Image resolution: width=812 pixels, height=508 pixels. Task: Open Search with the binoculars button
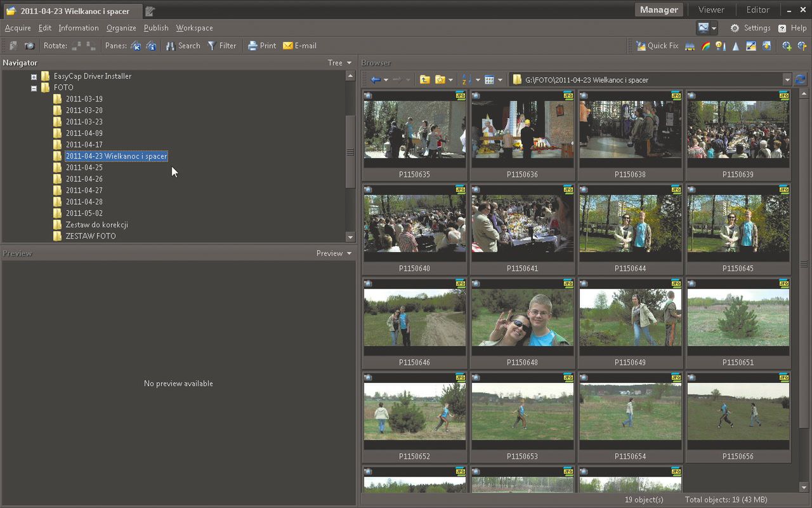click(183, 46)
